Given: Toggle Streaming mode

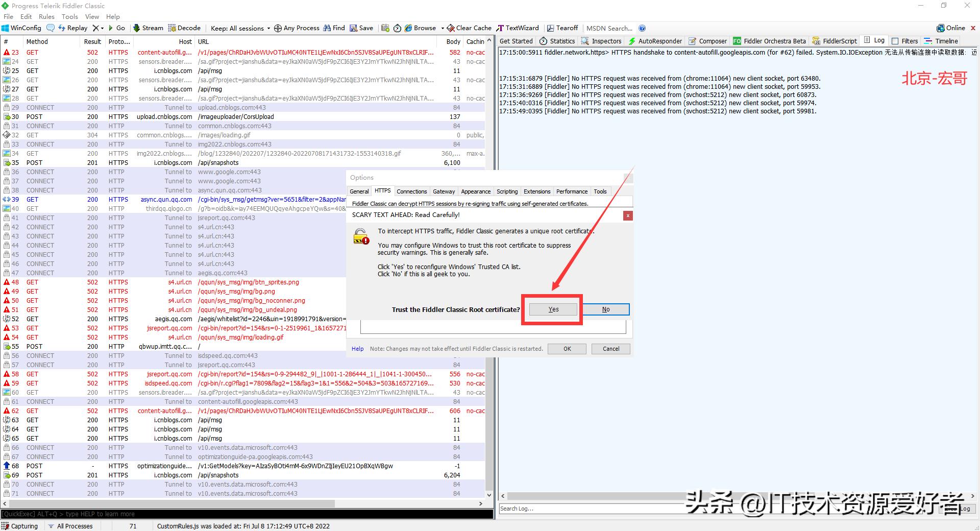Looking at the screenshot, I should [x=148, y=28].
